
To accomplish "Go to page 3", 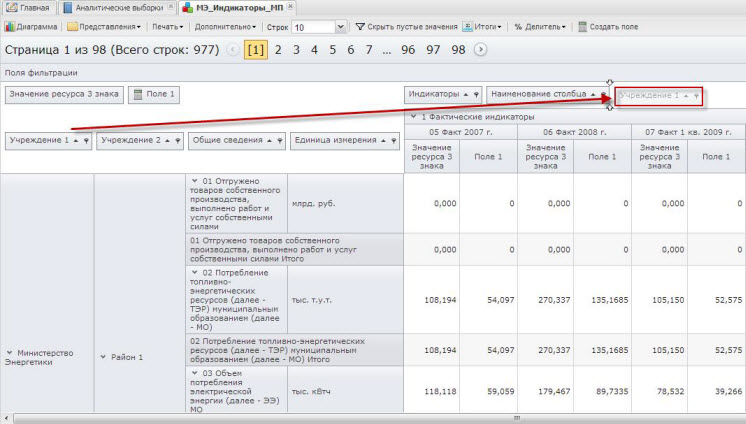I will pos(296,50).
